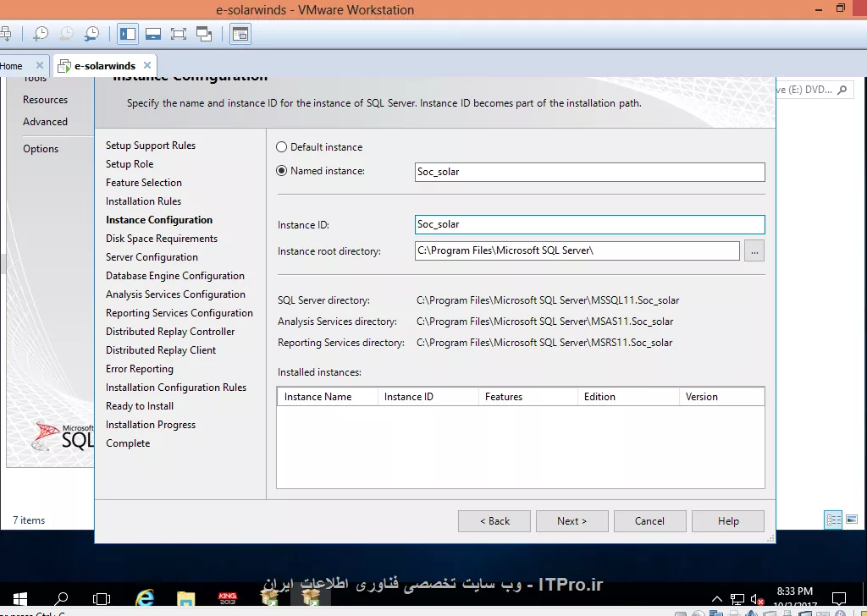867x616 pixels.
Task: Select Installation Progress step
Action: coord(151,425)
